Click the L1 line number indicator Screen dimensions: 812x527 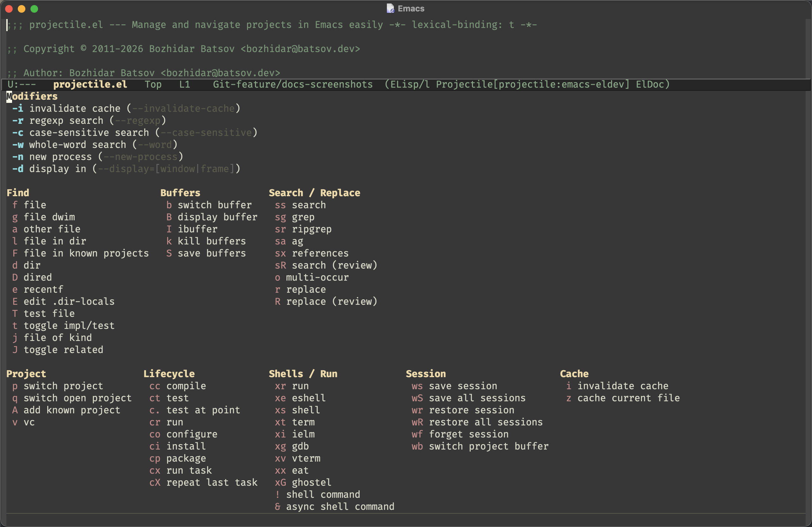coord(185,84)
